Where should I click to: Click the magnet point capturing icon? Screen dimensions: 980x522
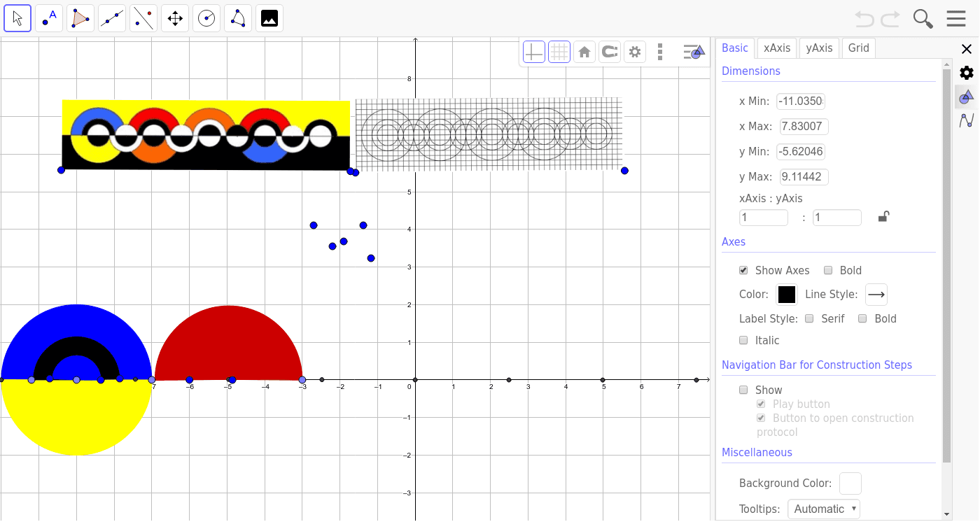click(x=610, y=52)
